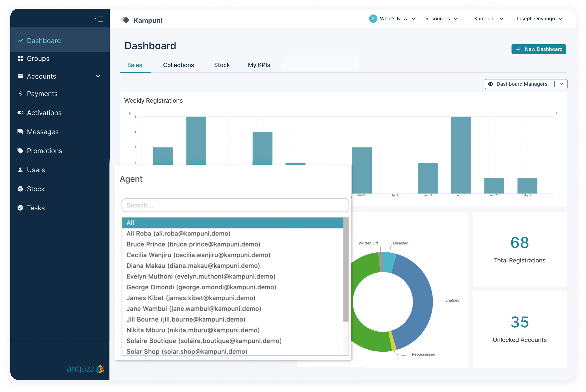Screen dimensions: 586x392
Task: Click the Messages chat icon
Action: [x=20, y=131]
